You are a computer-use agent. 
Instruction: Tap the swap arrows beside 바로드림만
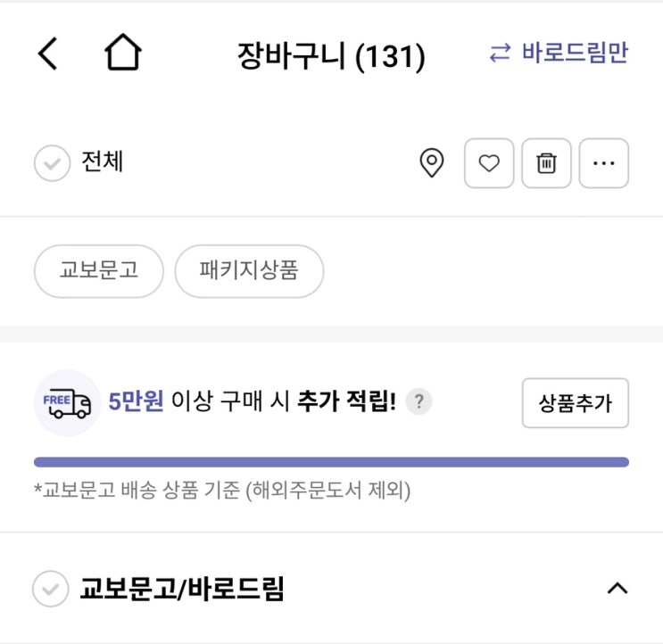pos(500,54)
